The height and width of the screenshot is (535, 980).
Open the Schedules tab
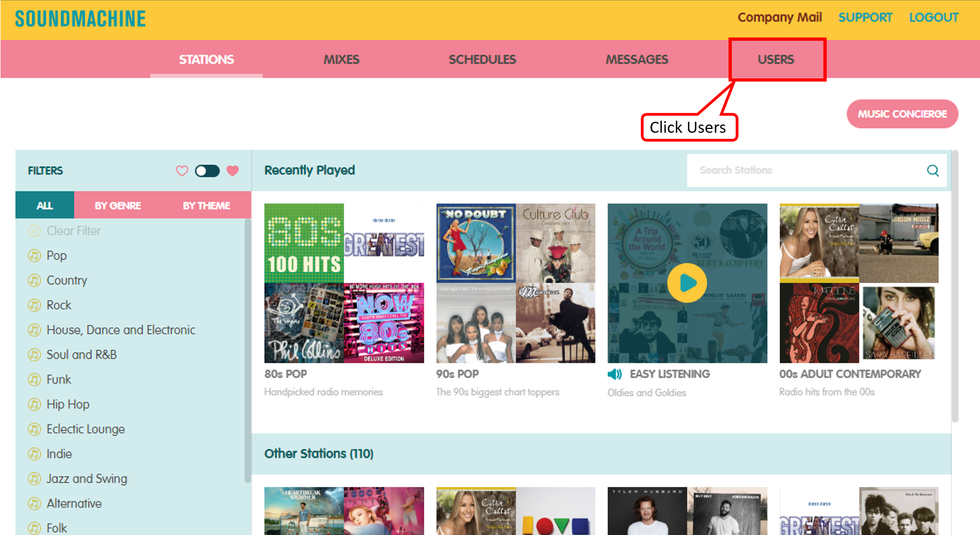point(483,60)
